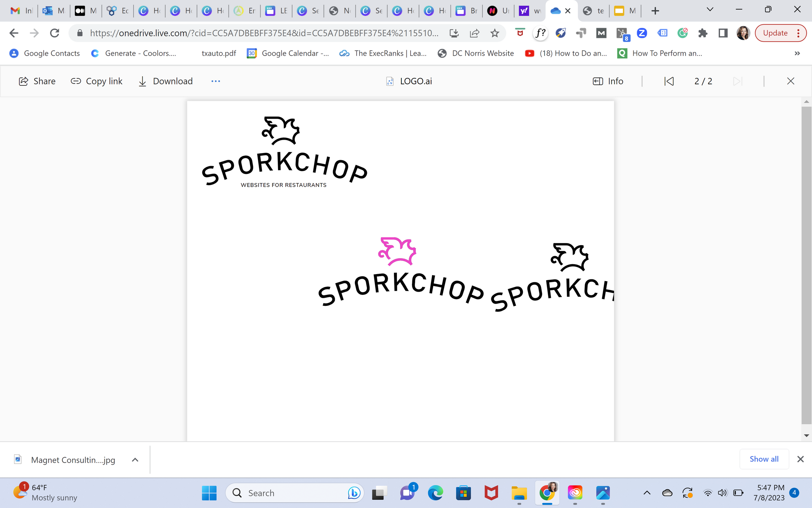Download the LOGO.ai file
This screenshot has width=812, height=508.
coord(165,81)
